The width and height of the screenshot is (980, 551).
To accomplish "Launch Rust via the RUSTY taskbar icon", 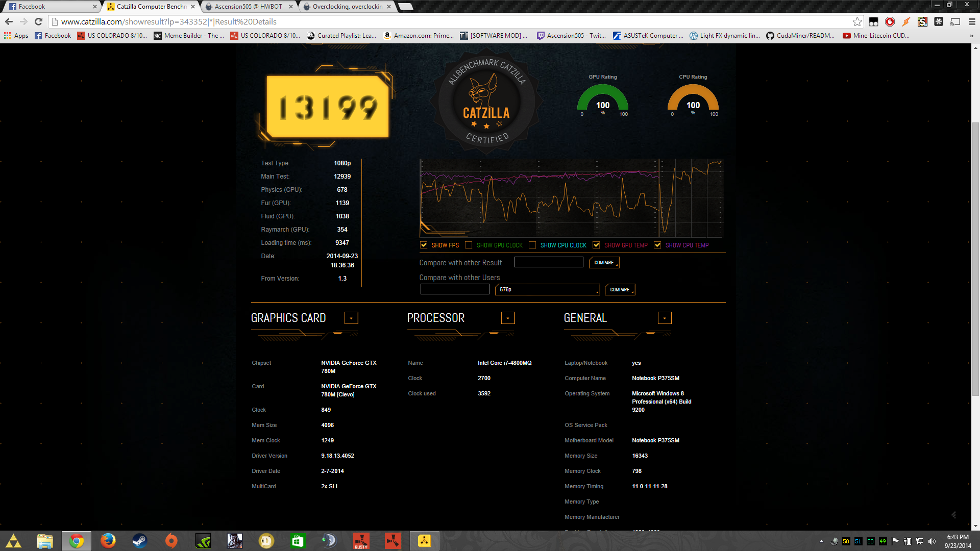I will (361, 540).
